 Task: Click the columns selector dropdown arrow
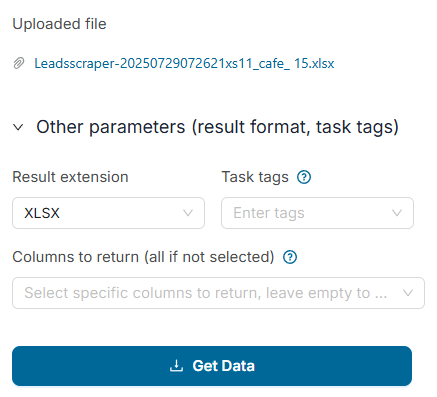tap(408, 293)
